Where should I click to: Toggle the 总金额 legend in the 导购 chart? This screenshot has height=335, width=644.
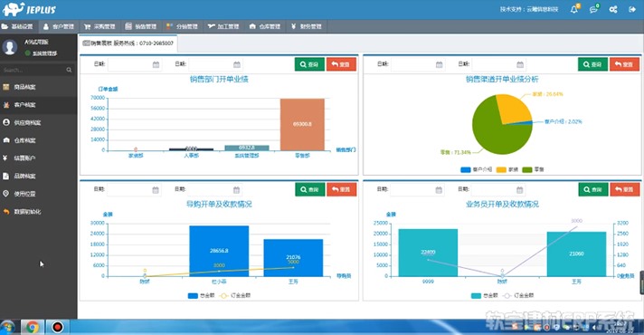coord(201,295)
